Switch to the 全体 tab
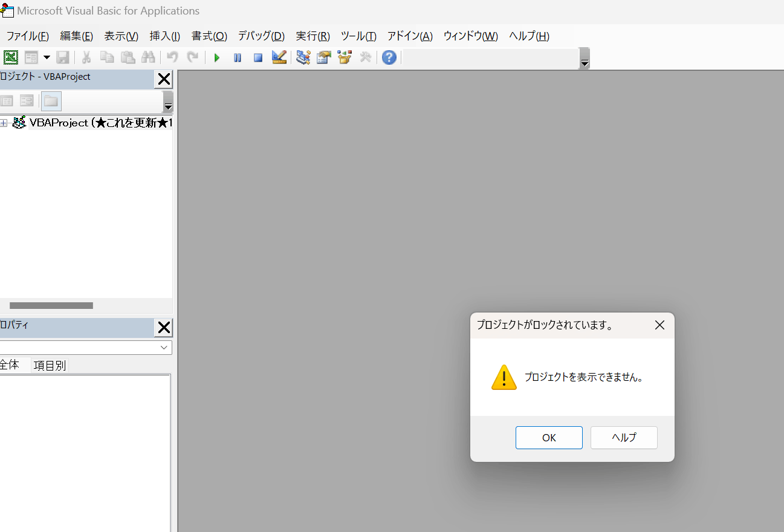 point(9,365)
